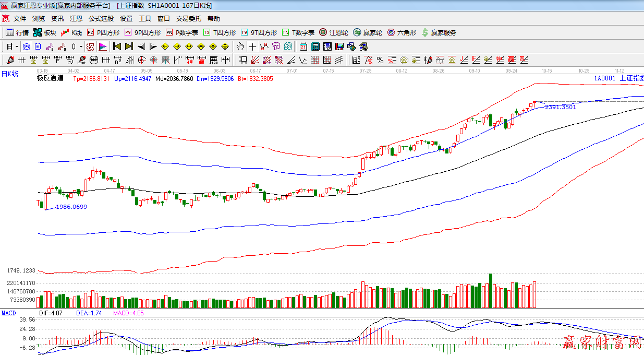Expand the 日 period dropdown arrow
Screen dimensions: 644x355
click(17, 46)
